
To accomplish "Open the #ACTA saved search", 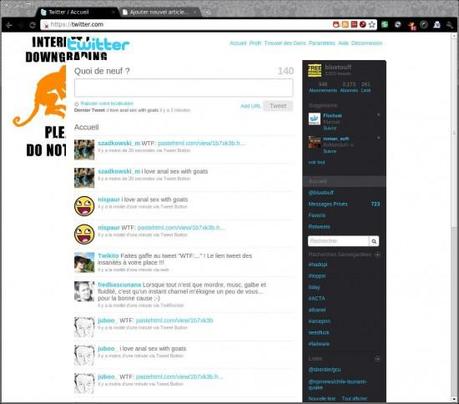I will 317,298.
